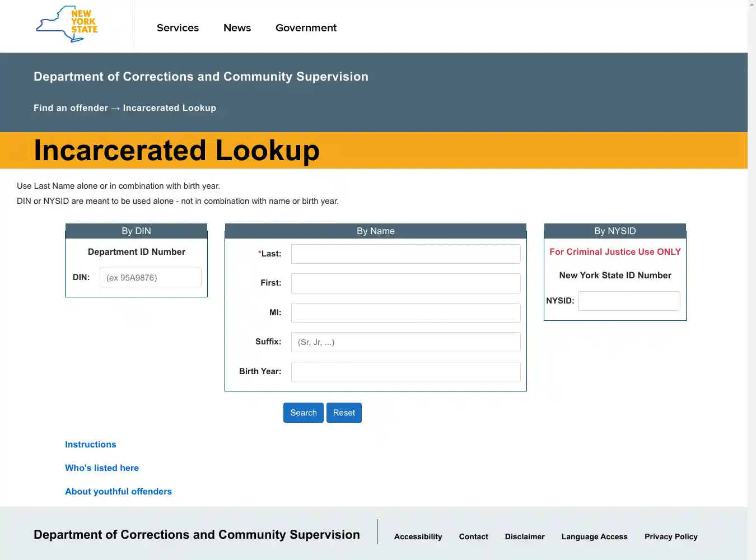The width and height of the screenshot is (756, 560).
Task: Click the MI text field
Action: [x=406, y=312]
